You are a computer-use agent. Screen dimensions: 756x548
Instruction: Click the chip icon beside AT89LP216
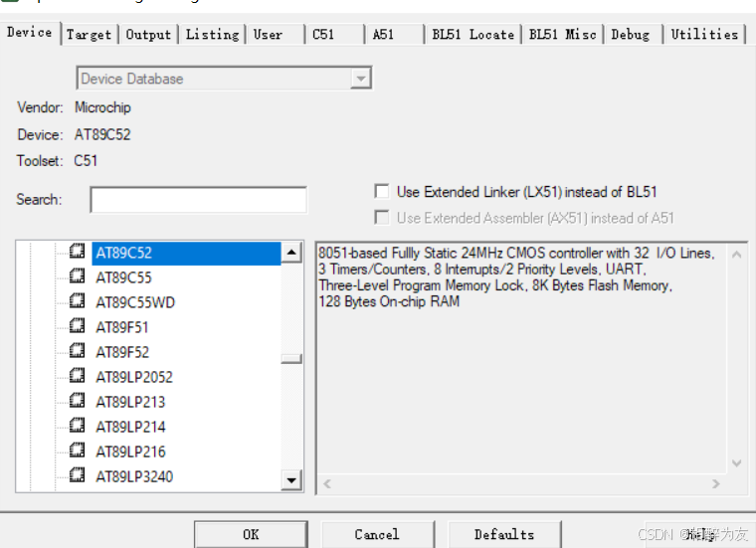(x=78, y=451)
